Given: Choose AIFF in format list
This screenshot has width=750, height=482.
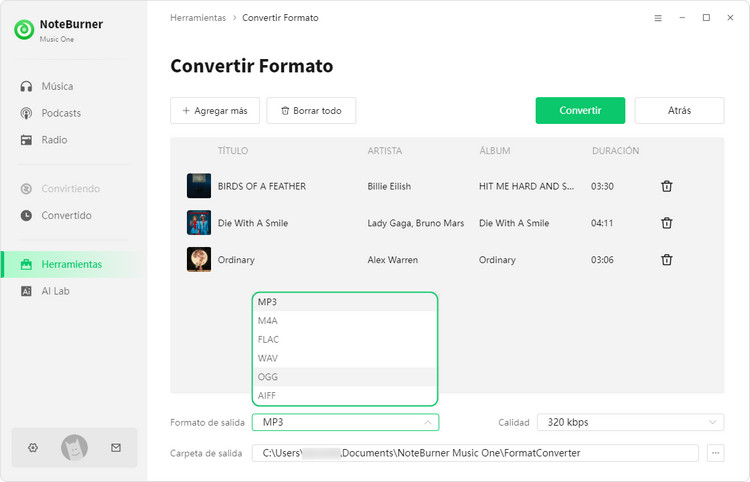Looking at the screenshot, I should (345, 395).
